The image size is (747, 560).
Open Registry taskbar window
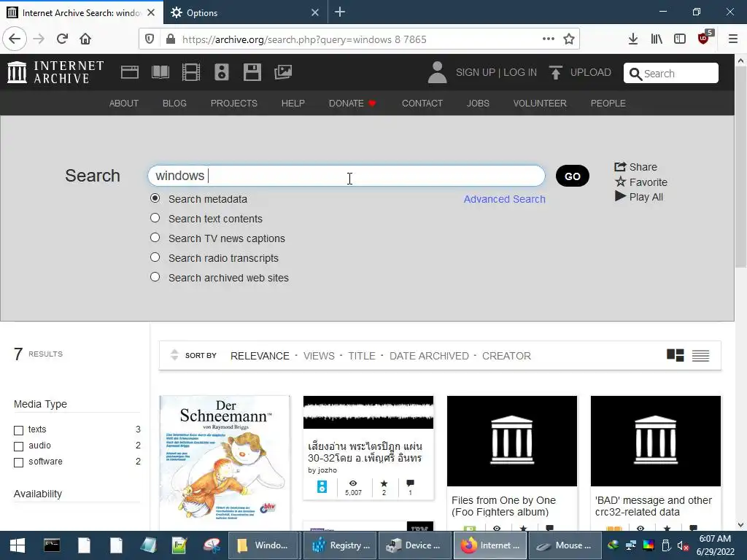click(340, 545)
